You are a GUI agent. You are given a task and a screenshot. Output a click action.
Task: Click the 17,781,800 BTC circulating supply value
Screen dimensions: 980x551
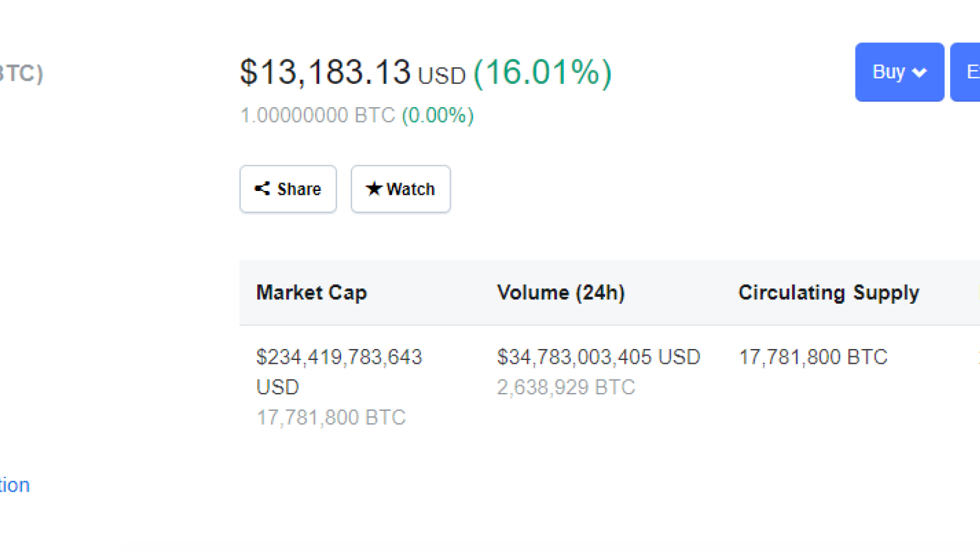[x=813, y=357]
